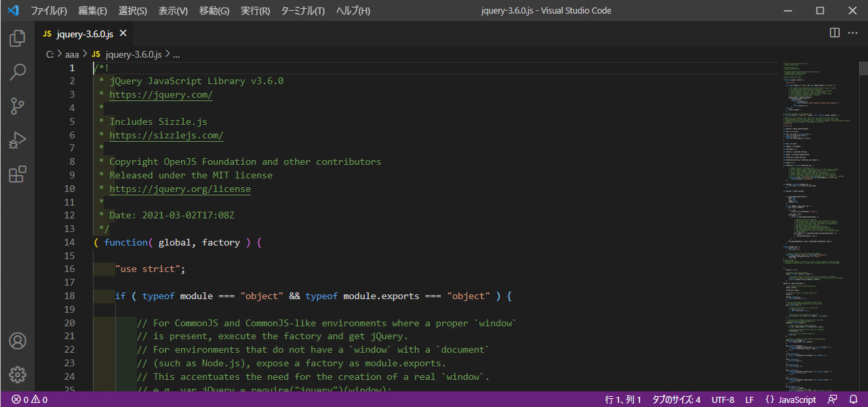
Task: Click line number 20 in the gutter
Action: pyautogui.click(x=70, y=323)
